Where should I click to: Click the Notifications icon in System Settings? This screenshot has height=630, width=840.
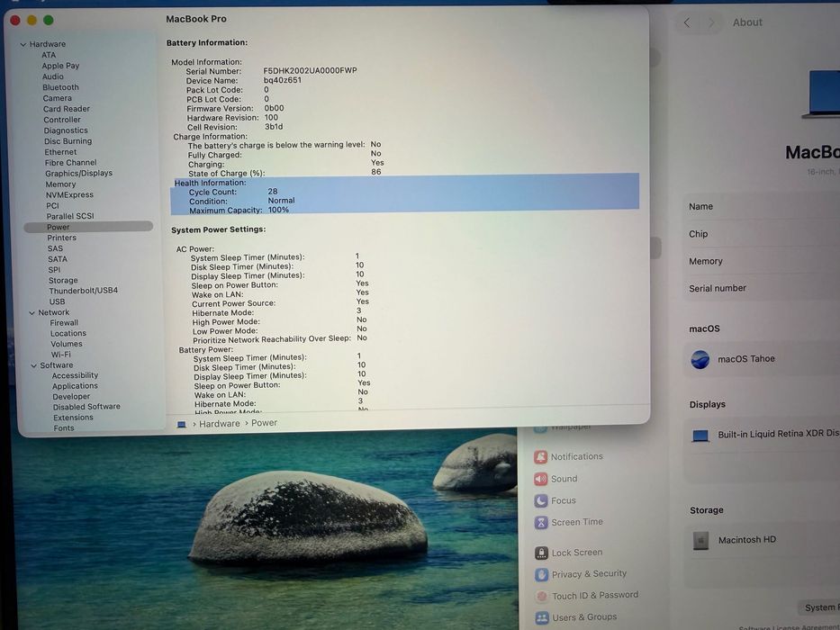click(x=540, y=456)
